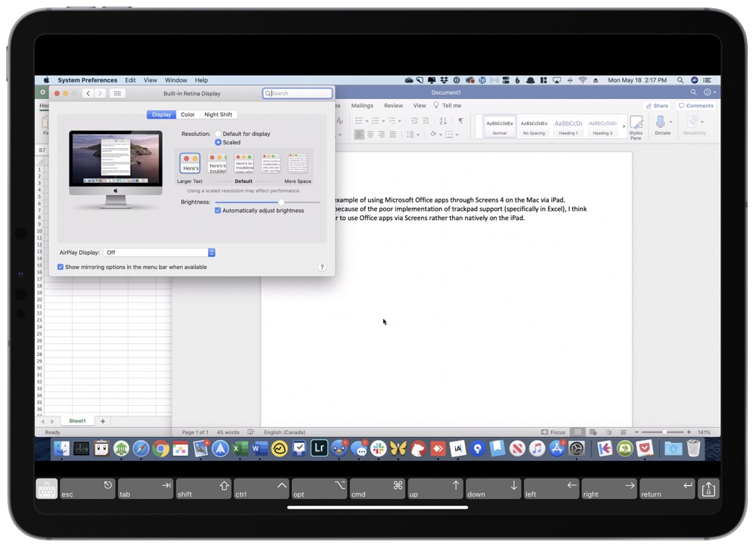The image size is (756, 548).
Task: Switch to the Color tab
Action: [187, 115]
